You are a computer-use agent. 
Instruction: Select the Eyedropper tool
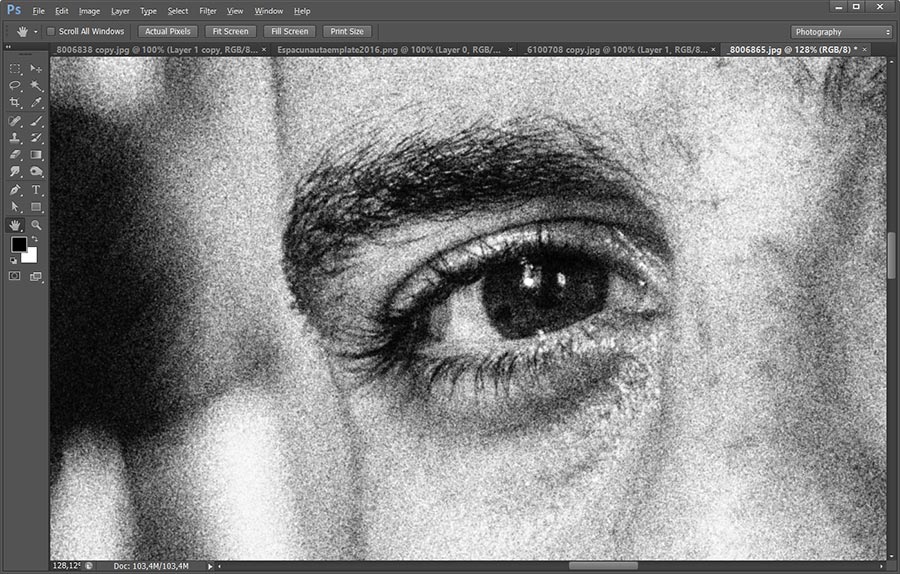point(36,103)
